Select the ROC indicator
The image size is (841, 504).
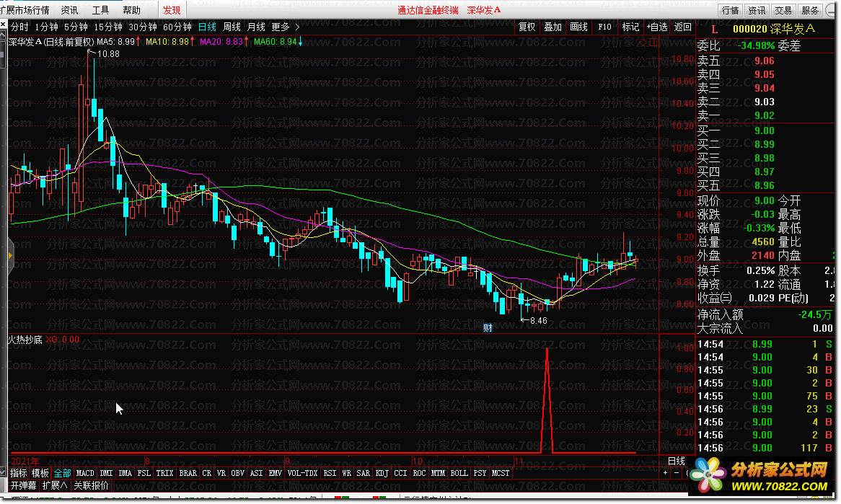420,473
